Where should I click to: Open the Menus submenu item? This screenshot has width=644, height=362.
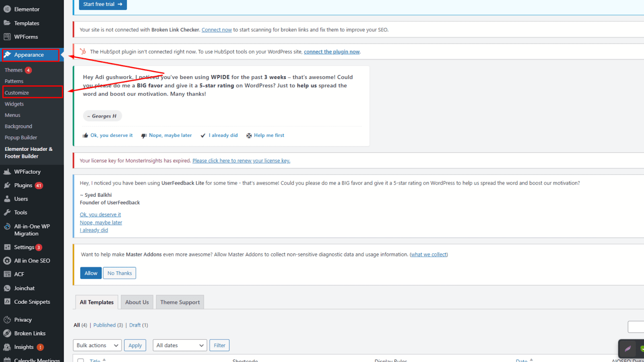tap(12, 115)
